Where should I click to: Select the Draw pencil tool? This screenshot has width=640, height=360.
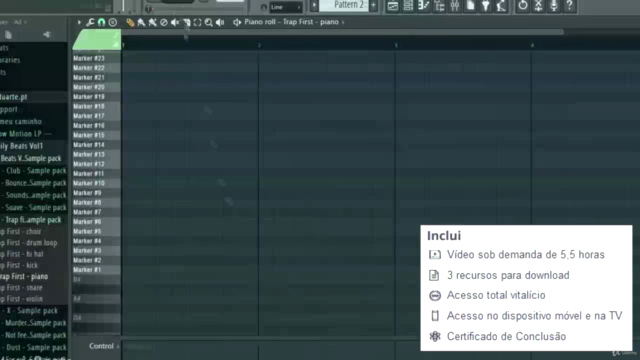[130, 22]
